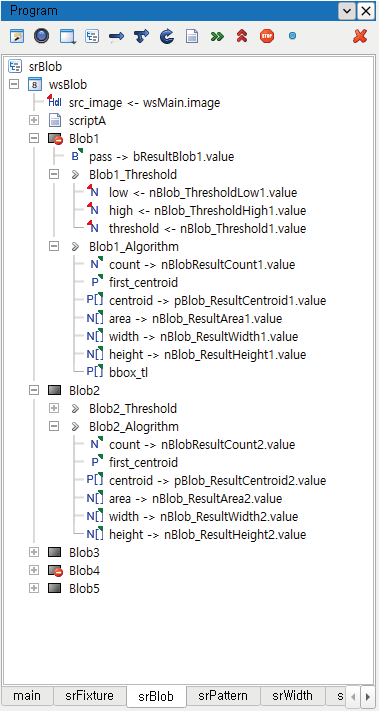Switch to the srWidth tab
This screenshot has width=379, height=711.
click(x=292, y=696)
